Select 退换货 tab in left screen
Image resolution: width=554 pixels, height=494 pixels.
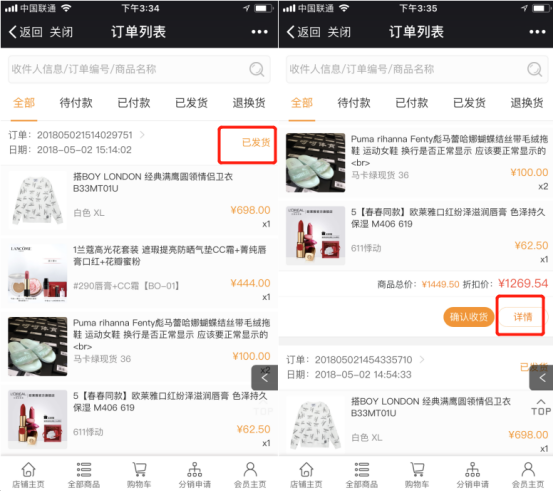tap(249, 103)
